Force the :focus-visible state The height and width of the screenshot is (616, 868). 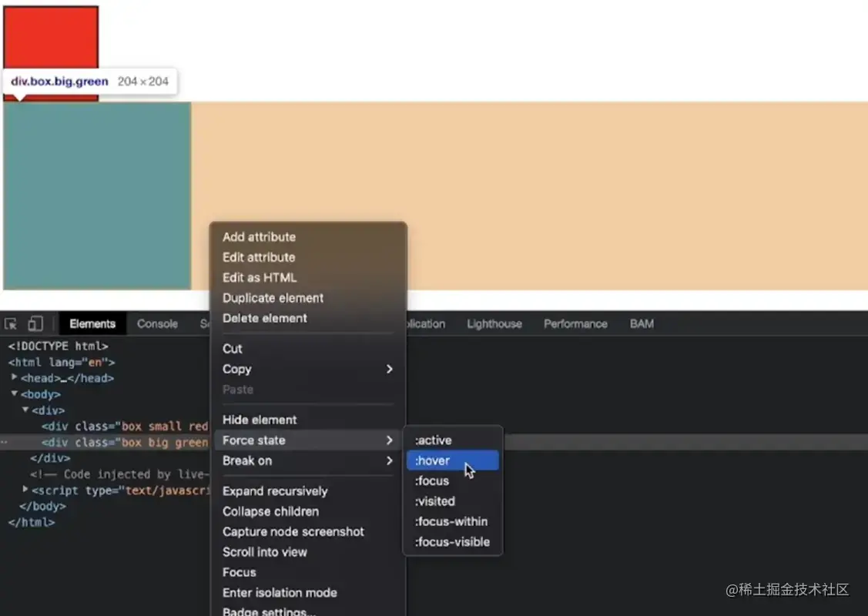coord(453,542)
